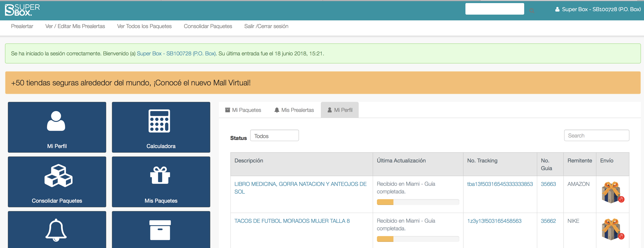Sort by the Última Actualización column header
This screenshot has width=644, height=248.
point(418,164)
